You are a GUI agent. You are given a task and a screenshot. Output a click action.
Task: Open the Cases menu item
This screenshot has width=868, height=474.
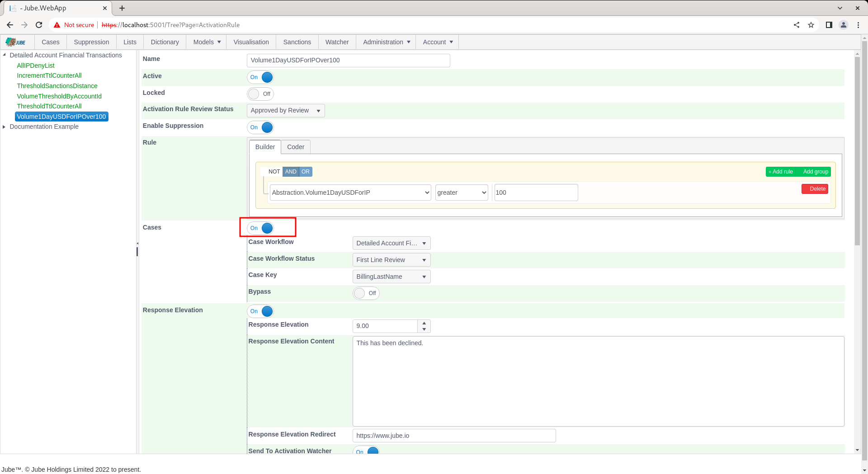(x=51, y=42)
